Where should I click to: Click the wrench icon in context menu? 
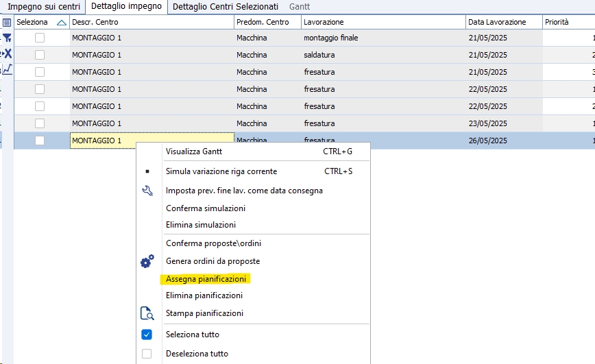[147, 191]
